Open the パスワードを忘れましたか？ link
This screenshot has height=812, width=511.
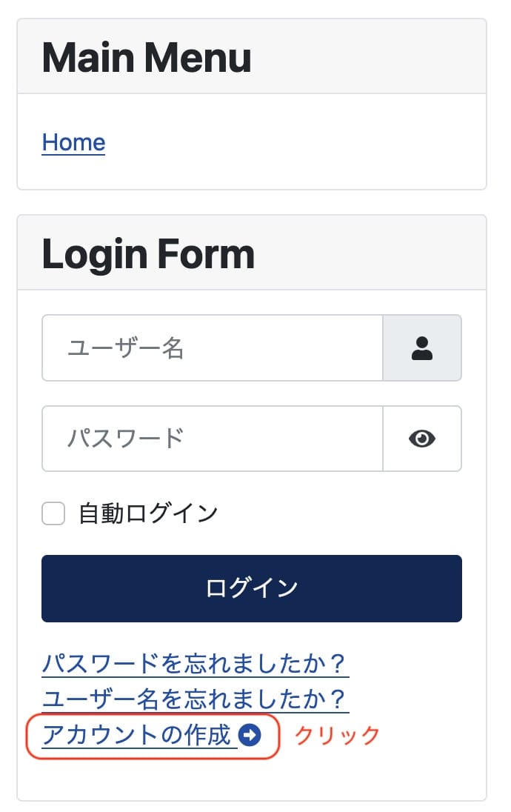point(194,665)
